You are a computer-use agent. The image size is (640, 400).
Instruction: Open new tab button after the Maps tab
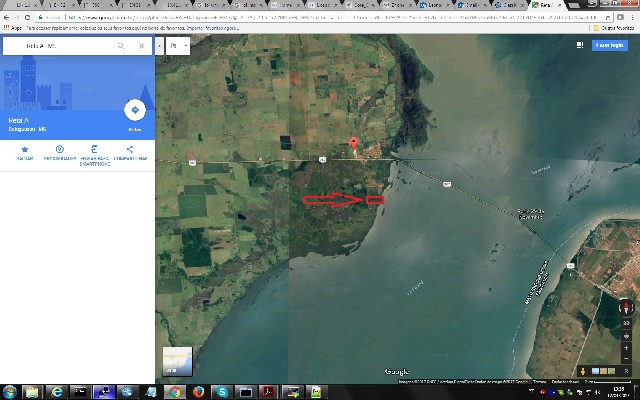click(574, 6)
